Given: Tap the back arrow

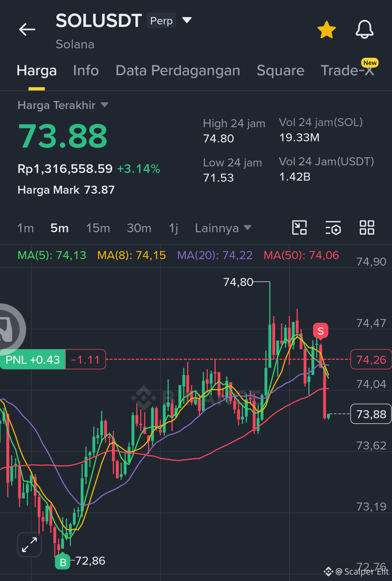Looking at the screenshot, I should click(x=27, y=29).
